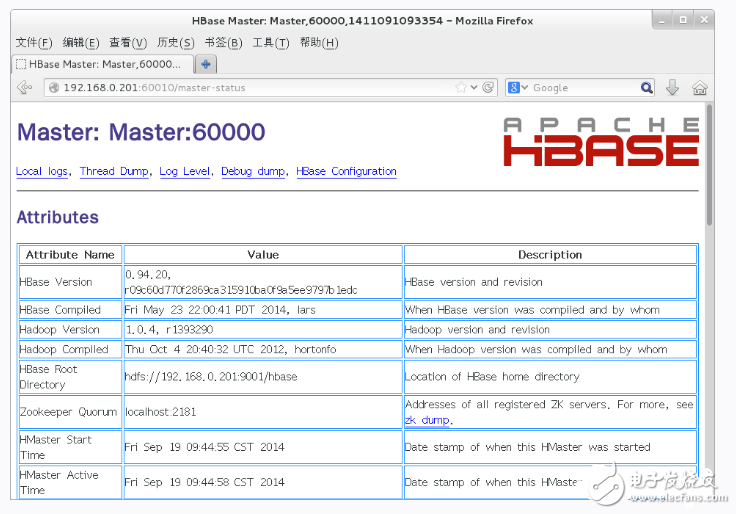Open the 查看(V) menu
This screenshot has height=514, width=736.
pyautogui.click(x=128, y=43)
